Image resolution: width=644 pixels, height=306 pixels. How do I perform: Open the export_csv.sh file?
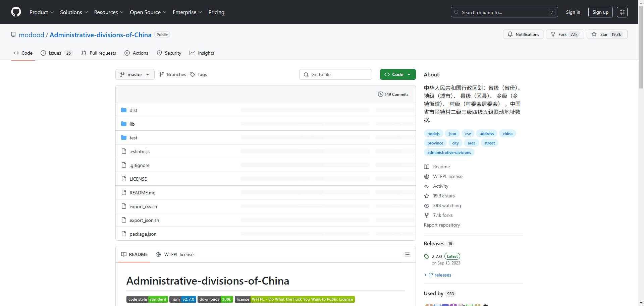tap(143, 206)
